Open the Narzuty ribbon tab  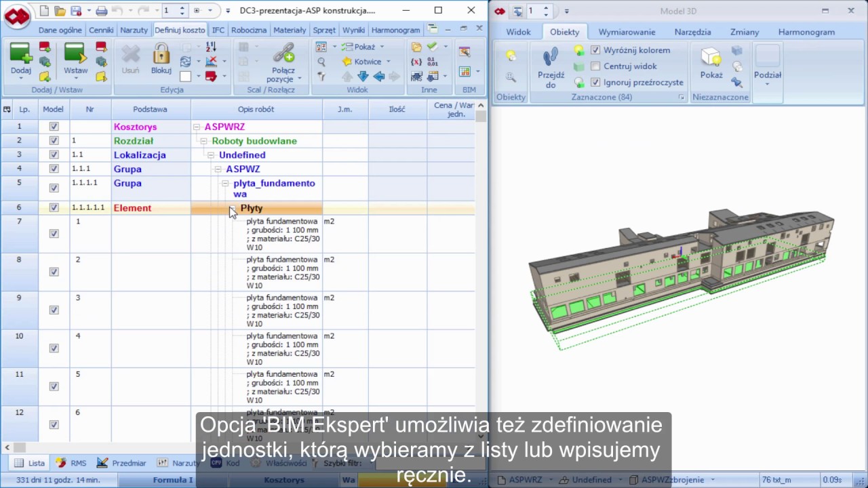(x=134, y=30)
